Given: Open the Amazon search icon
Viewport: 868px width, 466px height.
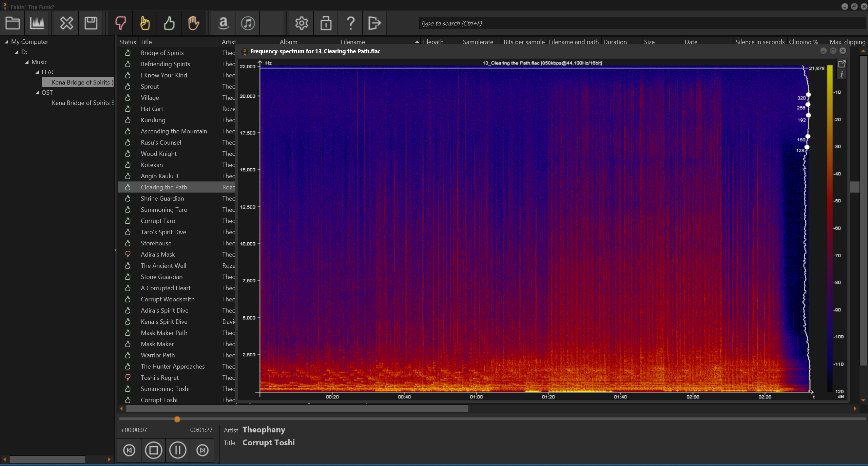Looking at the screenshot, I should point(223,23).
